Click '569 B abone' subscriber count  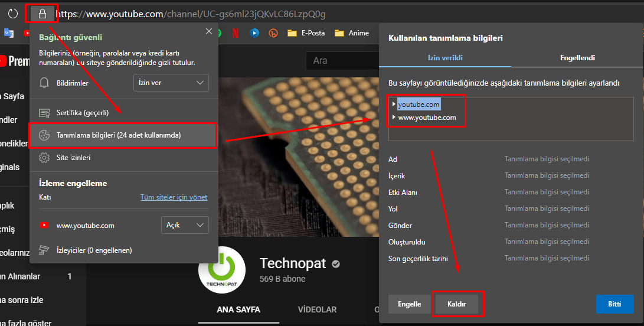pos(283,279)
